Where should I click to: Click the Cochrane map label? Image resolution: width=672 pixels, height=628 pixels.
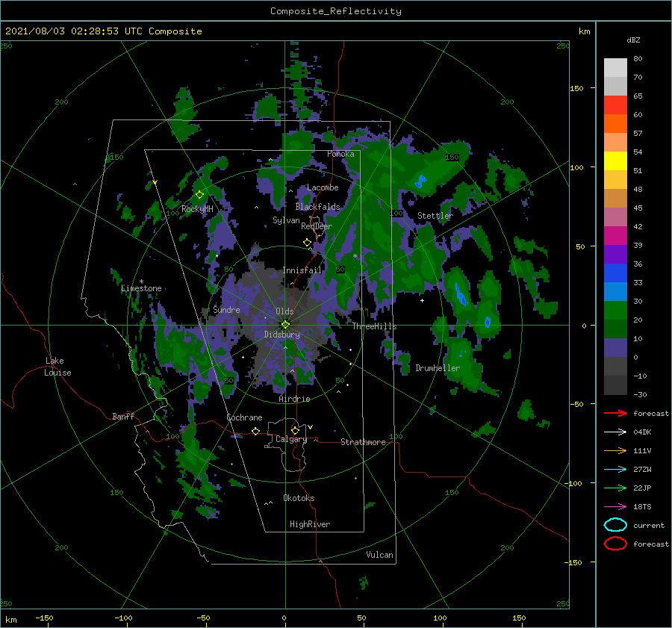point(244,417)
